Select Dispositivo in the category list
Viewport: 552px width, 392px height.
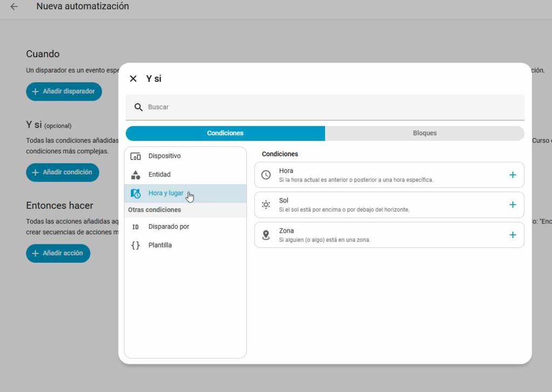pos(164,156)
